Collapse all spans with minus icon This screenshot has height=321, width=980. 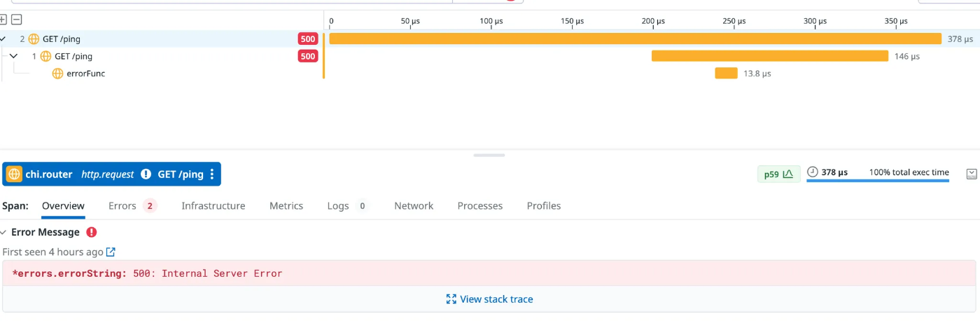(x=16, y=20)
